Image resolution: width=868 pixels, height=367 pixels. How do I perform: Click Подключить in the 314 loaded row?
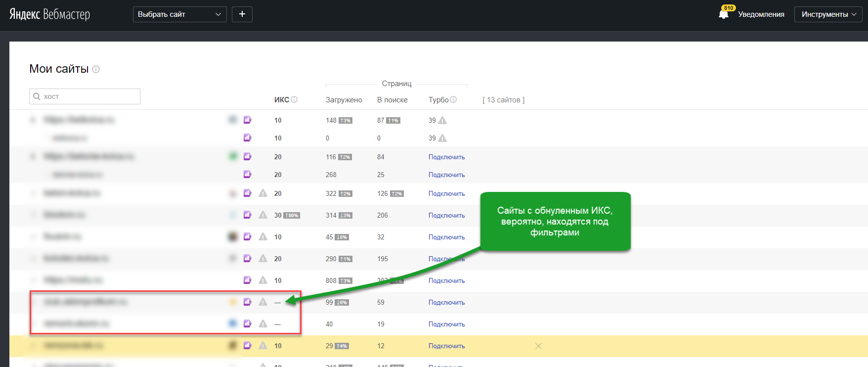click(x=446, y=215)
